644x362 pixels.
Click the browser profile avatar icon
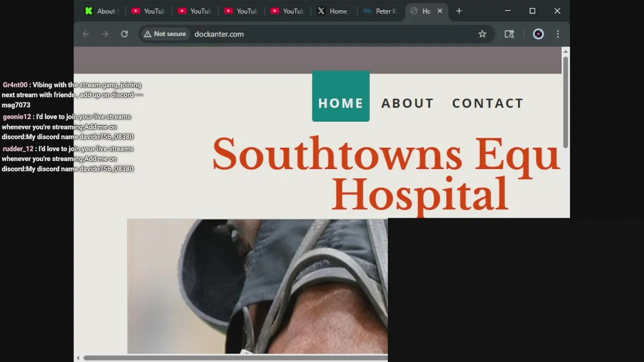538,34
